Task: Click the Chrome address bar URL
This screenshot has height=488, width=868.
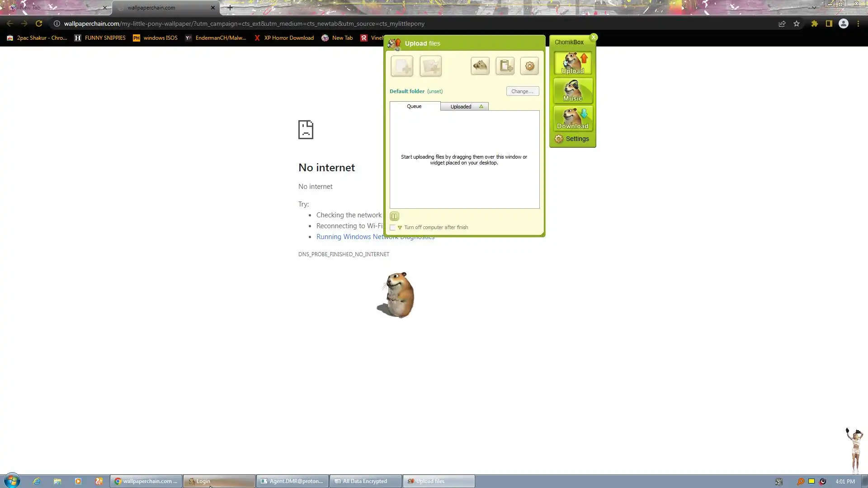Action: [244, 23]
